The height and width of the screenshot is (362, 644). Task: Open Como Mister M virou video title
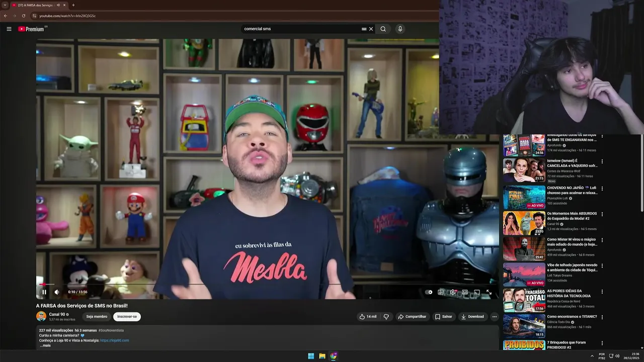click(x=572, y=242)
